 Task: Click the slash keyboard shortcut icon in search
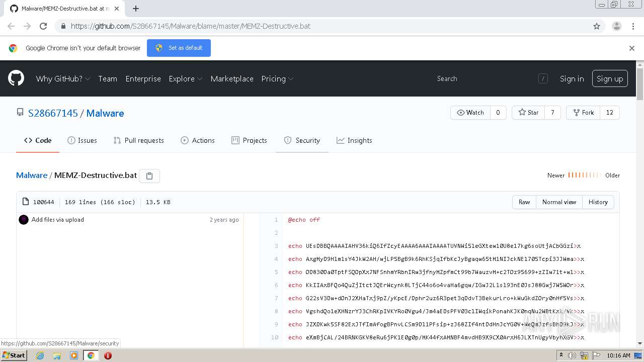tap(543, 78)
